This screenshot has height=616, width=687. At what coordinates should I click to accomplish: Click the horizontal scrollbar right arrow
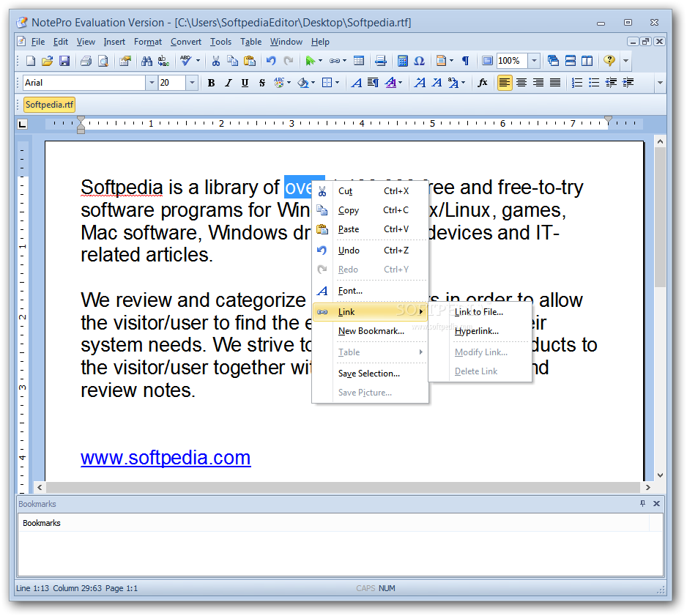pyautogui.click(x=647, y=487)
